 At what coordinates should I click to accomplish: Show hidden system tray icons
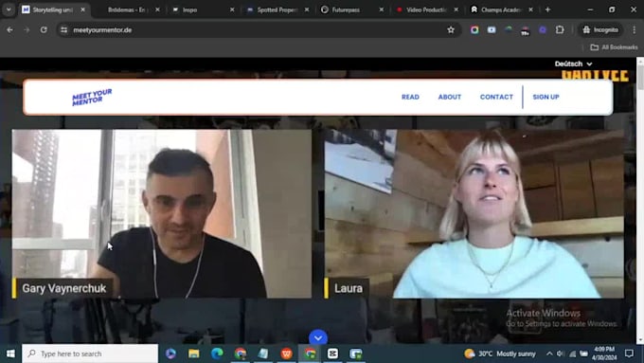pyautogui.click(x=549, y=354)
